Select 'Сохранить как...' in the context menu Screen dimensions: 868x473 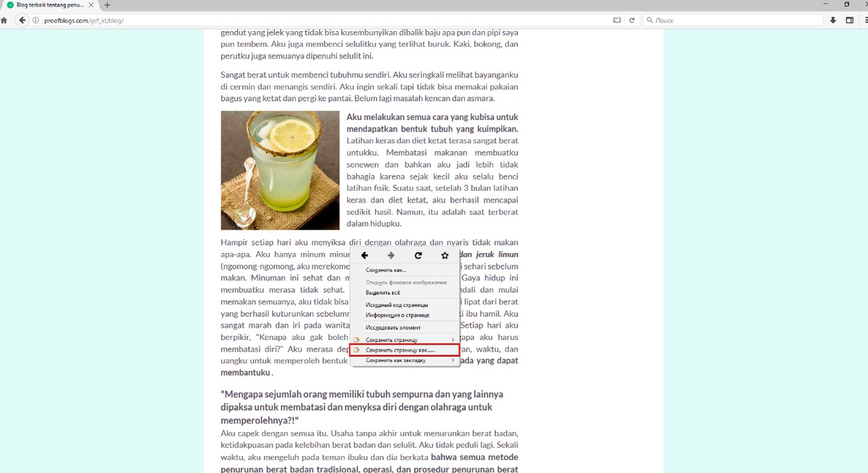tap(405, 270)
